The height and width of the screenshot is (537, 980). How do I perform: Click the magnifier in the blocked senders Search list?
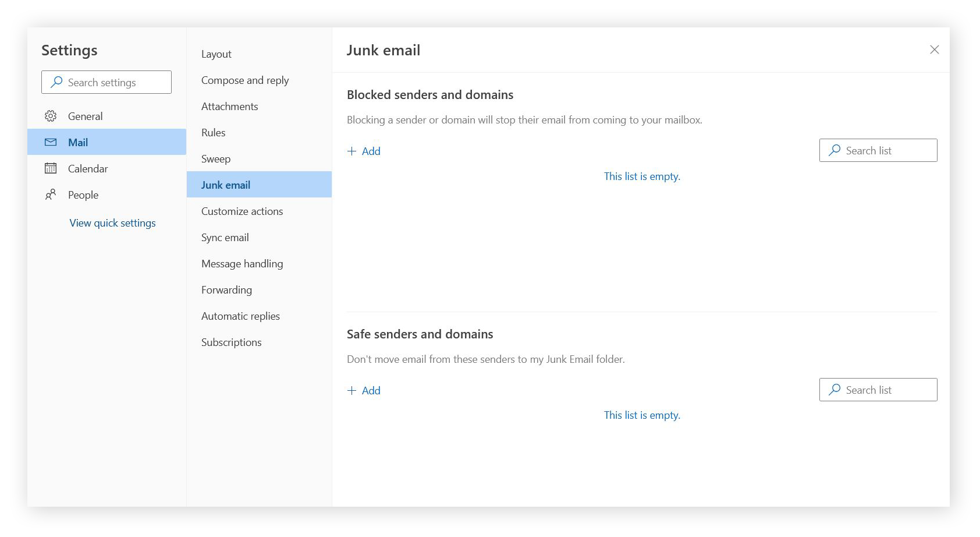pyautogui.click(x=835, y=150)
